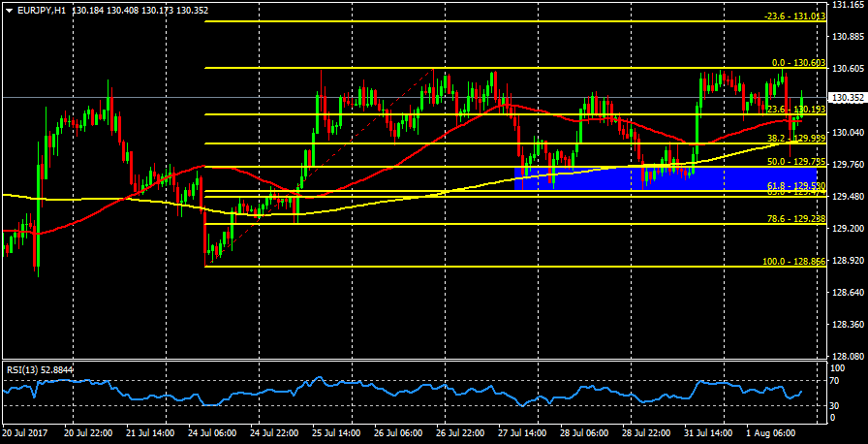
Task: Click the 129.760 price on the scale
Action: [x=849, y=165]
